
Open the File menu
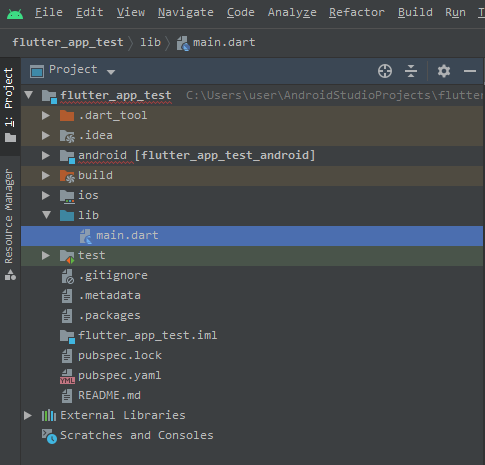pos(49,12)
